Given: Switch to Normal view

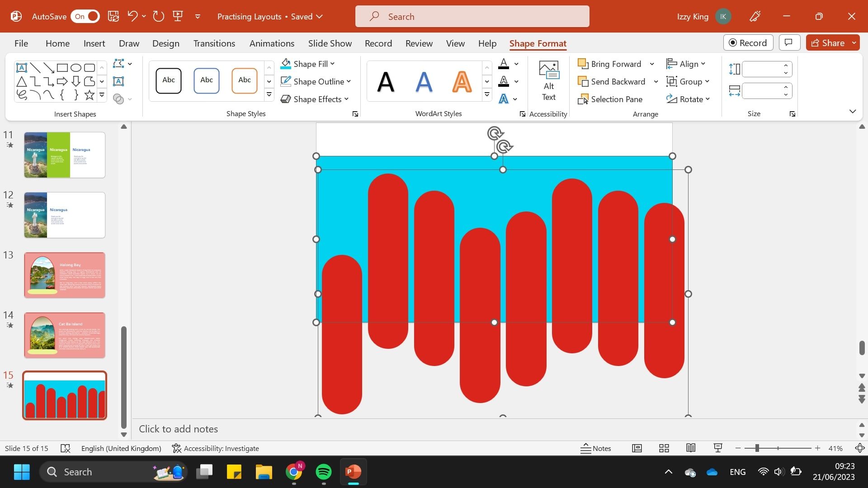Looking at the screenshot, I should (x=637, y=448).
